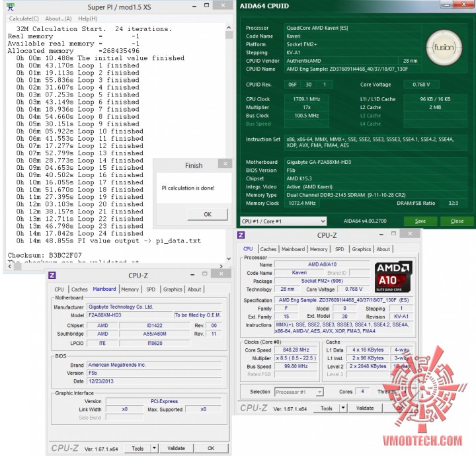Screen dimensions: 476x456
Task: Confirm the PI calculation dialog with OK
Action: coord(208,215)
